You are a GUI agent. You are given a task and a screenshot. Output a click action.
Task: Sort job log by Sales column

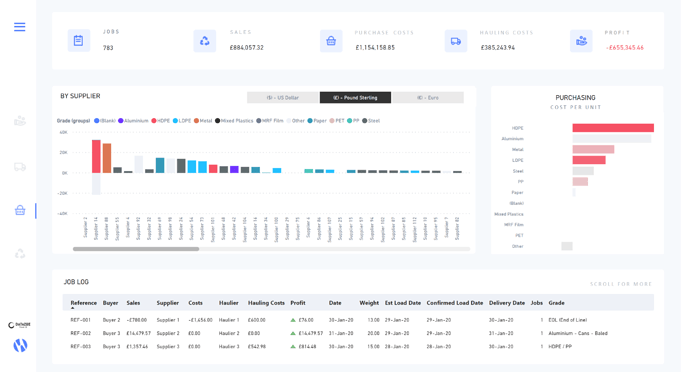click(133, 303)
